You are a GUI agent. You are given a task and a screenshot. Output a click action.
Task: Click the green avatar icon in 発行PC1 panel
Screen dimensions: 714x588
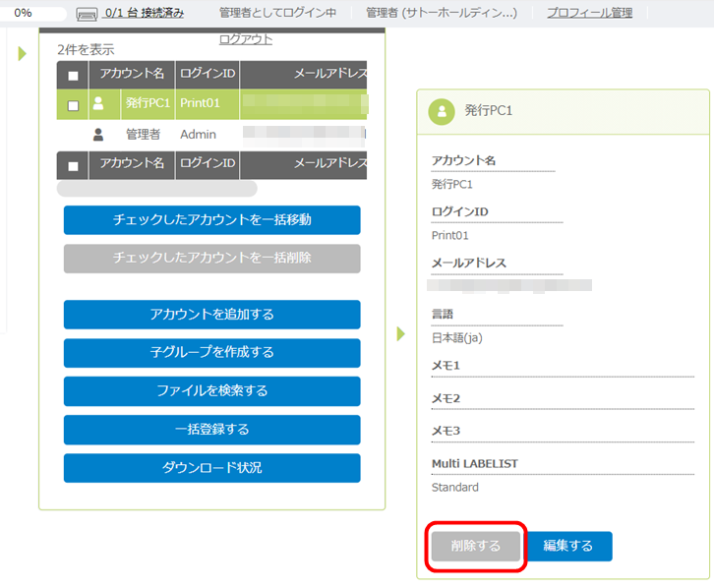click(442, 111)
